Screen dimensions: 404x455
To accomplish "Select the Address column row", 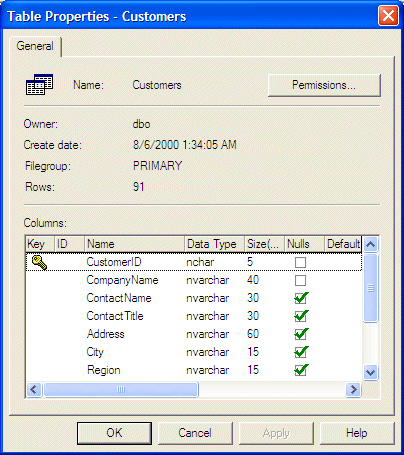I will (x=194, y=334).
